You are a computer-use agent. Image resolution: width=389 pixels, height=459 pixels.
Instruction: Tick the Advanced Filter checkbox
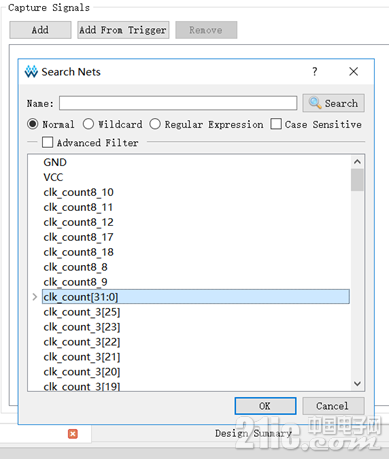(x=47, y=142)
